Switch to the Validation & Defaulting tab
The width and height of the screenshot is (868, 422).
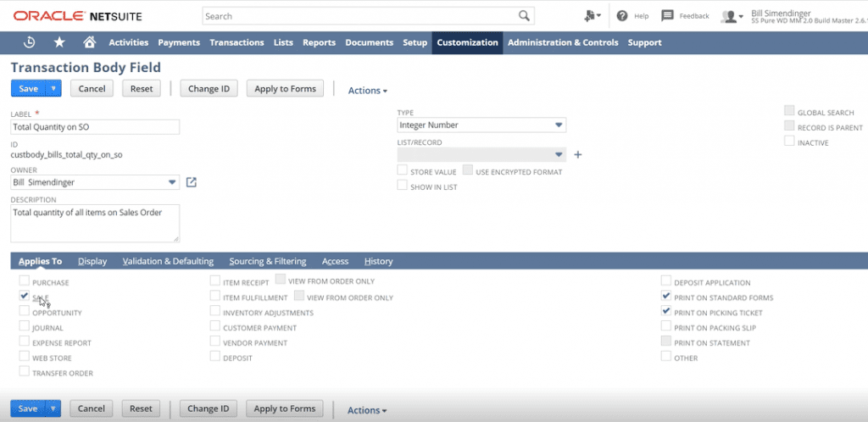click(168, 261)
